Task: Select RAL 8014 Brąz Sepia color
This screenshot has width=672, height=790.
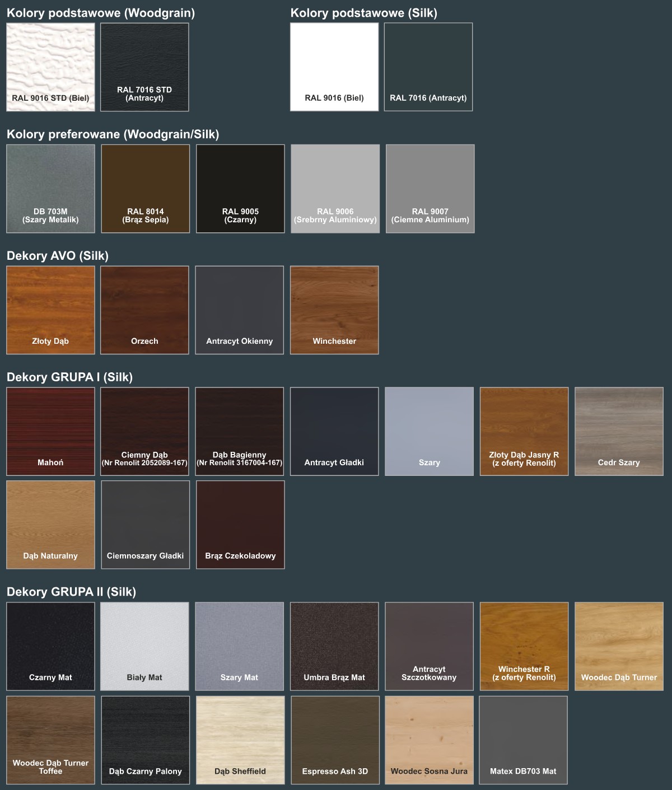Action: [x=146, y=188]
